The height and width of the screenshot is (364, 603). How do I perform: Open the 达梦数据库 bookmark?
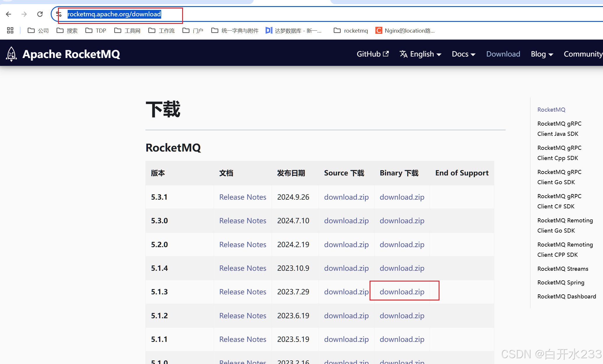pos(293,31)
